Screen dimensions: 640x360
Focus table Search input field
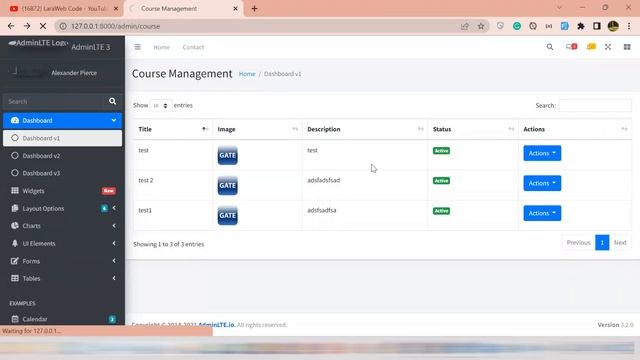[x=595, y=105]
